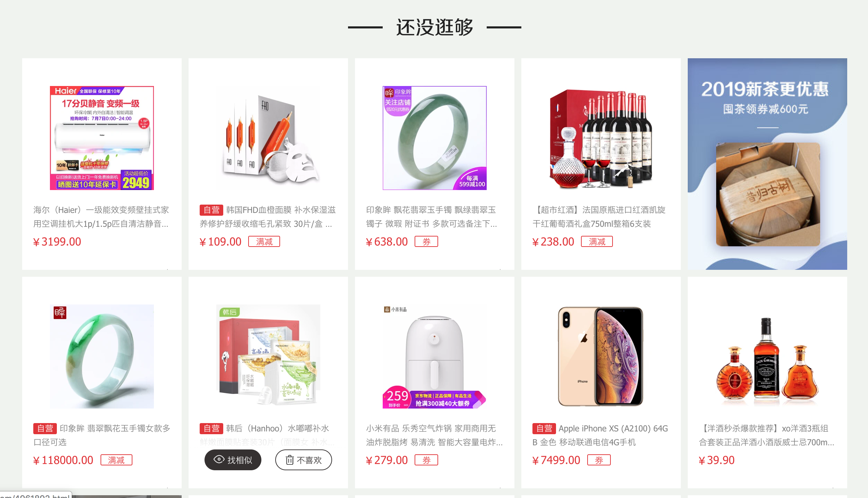This screenshot has width=868, height=498.
Task: Open the 小米有品 乐秀空气炸锅 title link
Action: point(434,435)
